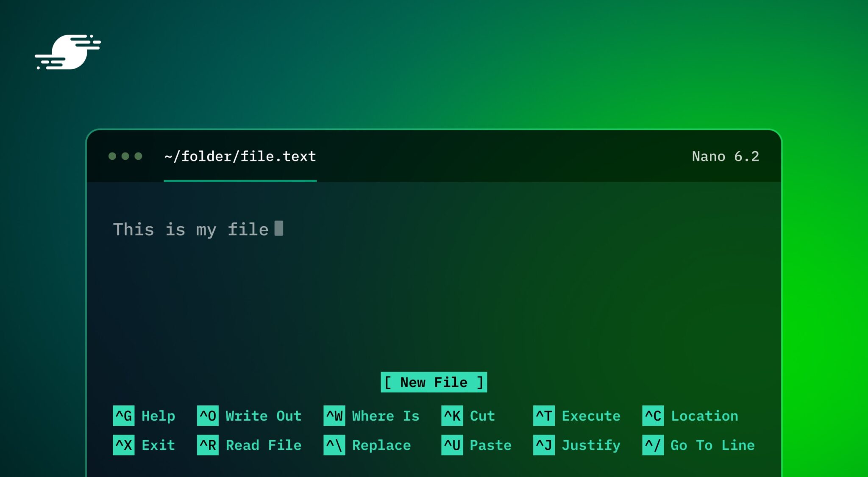Click the ^W key badge for Where Is

tap(334, 416)
